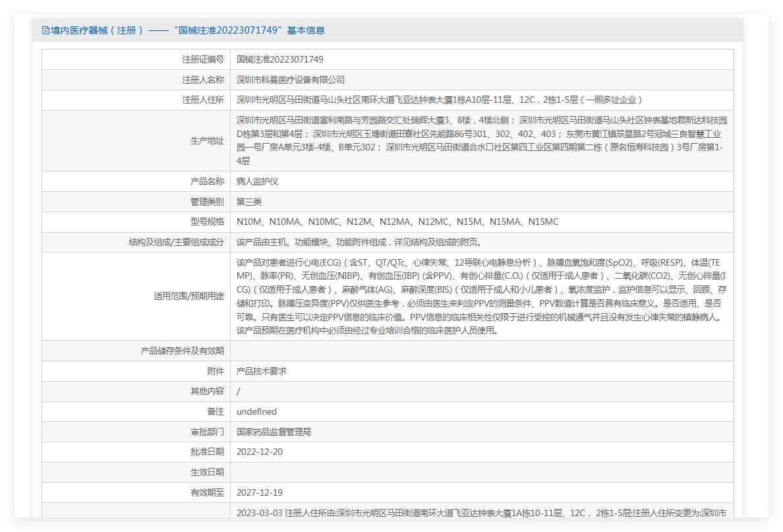Click the empty 产品储存条件及有效期 value cell
783x532 pixels.
pyautogui.click(x=481, y=351)
